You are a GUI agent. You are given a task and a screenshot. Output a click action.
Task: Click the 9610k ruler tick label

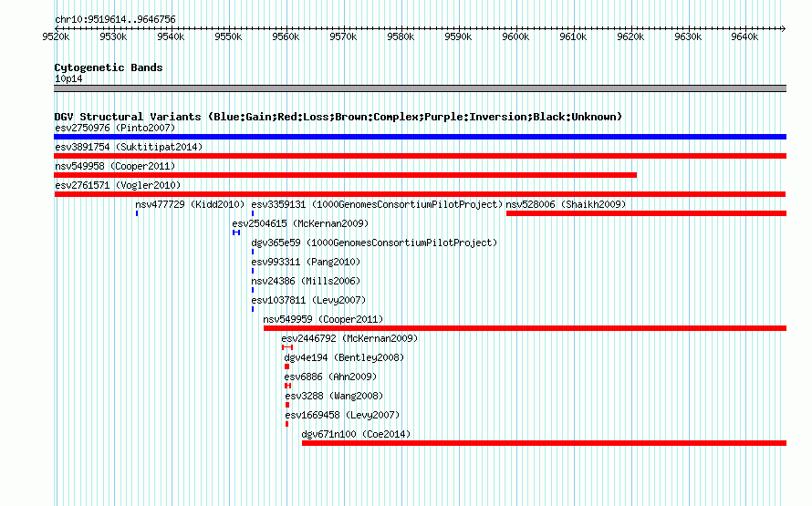pyautogui.click(x=573, y=36)
